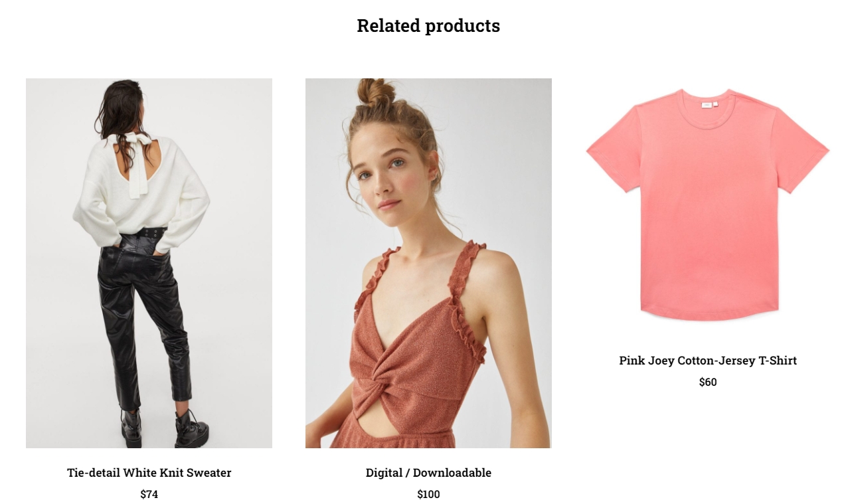The width and height of the screenshot is (848, 504).
Task: Click the Related products heading
Action: coord(428,26)
